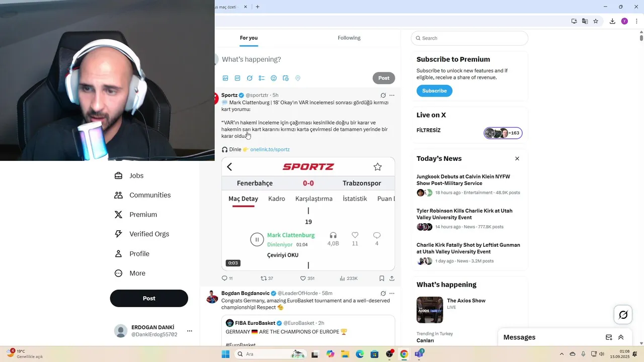This screenshot has height=362, width=644.
Task: Add a poll to the post
Action: click(x=262, y=78)
